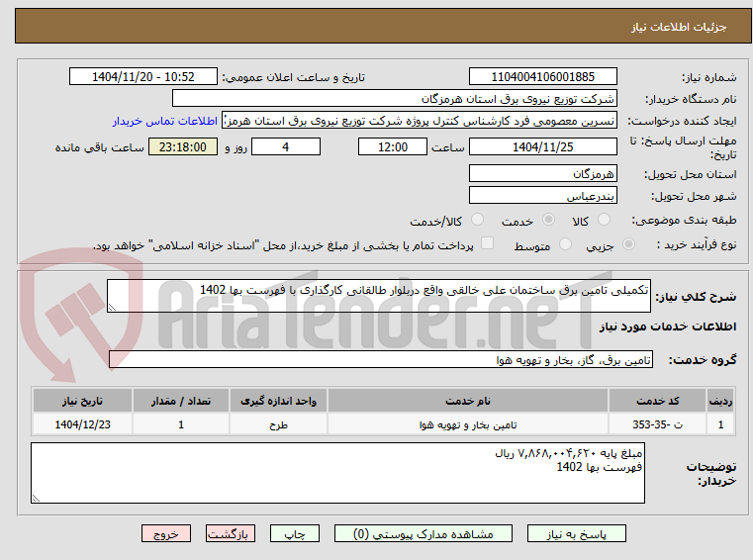Click resize handle of the description textarea

(112, 308)
